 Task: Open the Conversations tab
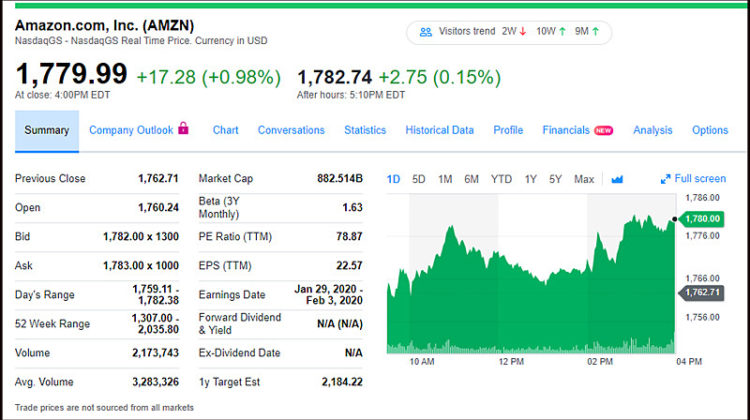pyautogui.click(x=291, y=130)
